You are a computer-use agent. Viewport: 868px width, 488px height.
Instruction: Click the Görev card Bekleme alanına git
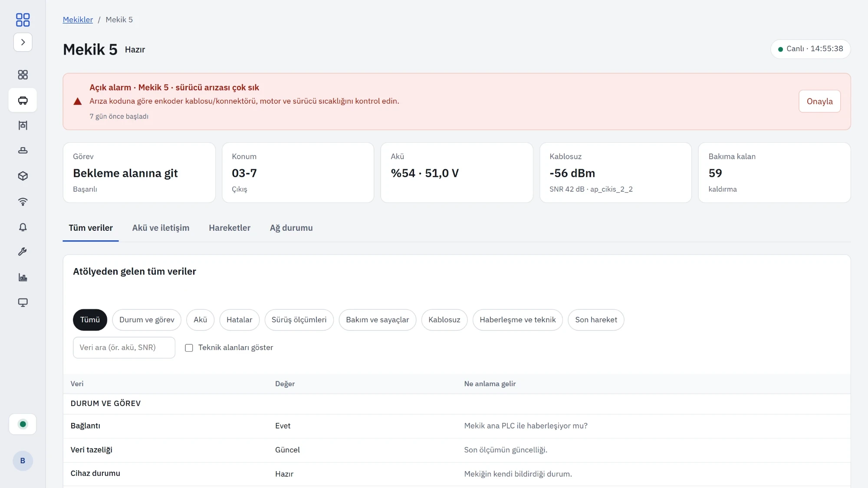tap(139, 173)
